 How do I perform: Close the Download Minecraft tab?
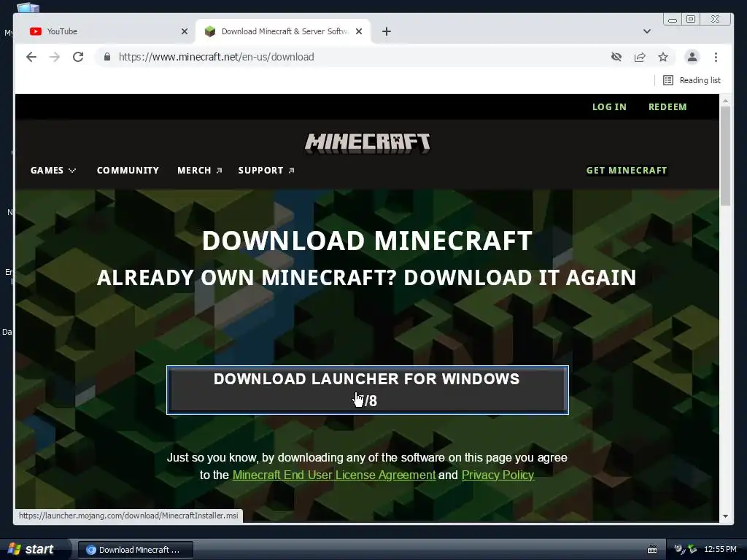[x=359, y=31]
